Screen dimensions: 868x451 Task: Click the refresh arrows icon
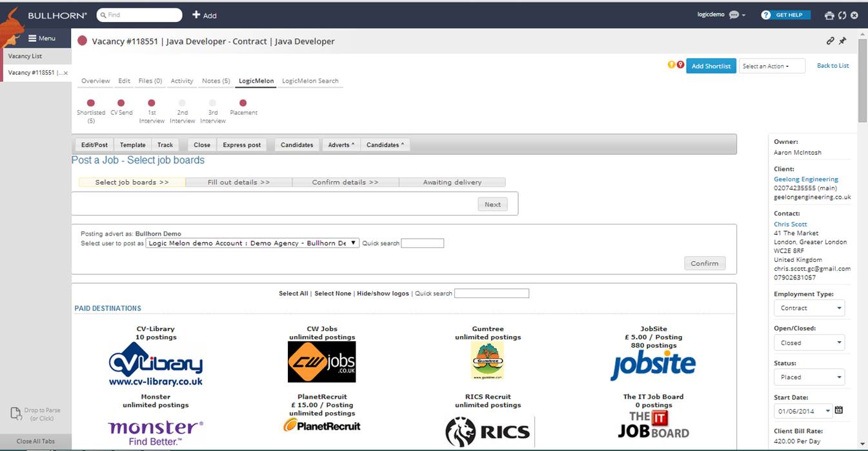pyautogui.click(x=842, y=15)
